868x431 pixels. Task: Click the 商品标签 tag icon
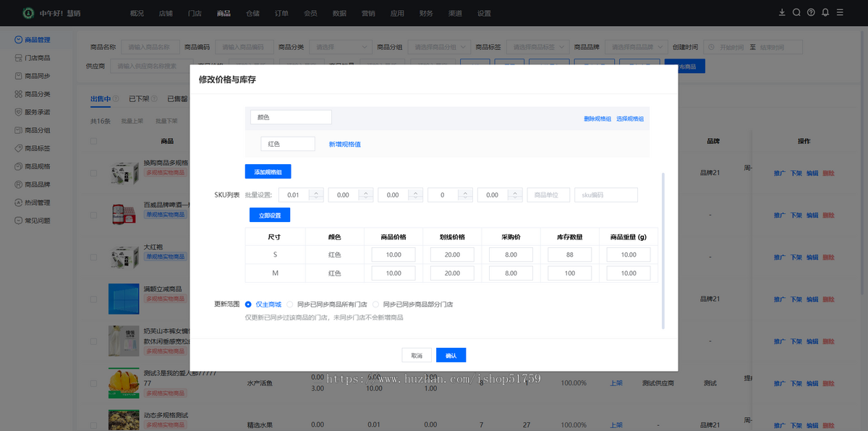(19, 148)
